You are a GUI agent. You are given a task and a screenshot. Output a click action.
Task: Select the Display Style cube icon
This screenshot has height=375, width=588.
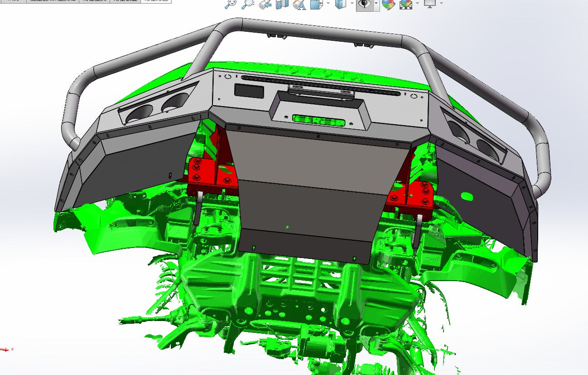(x=340, y=5)
